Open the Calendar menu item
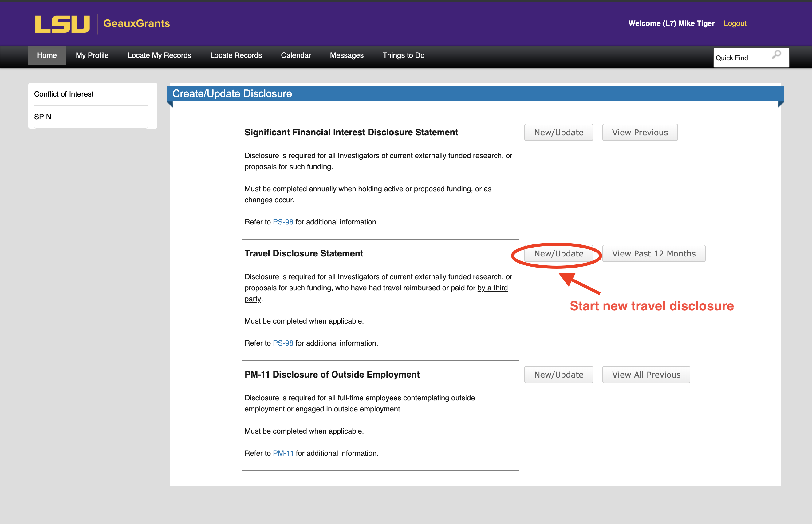This screenshot has height=524, width=812. point(296,55)
